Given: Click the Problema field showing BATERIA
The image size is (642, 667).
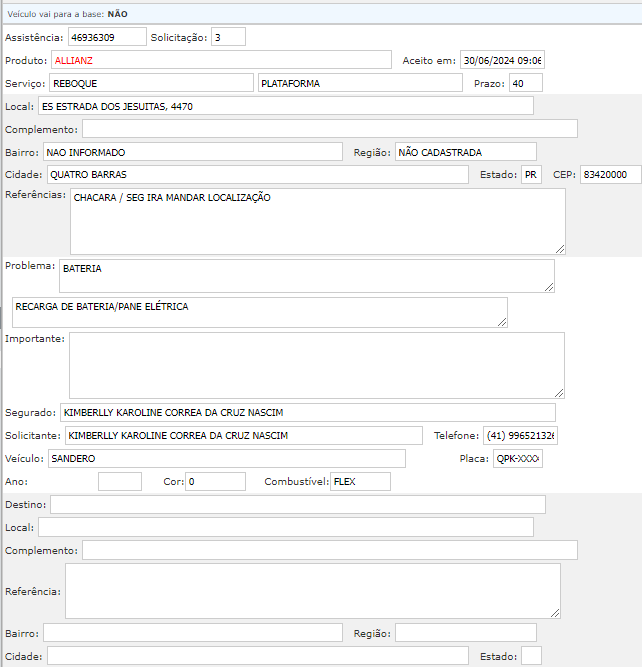Looking at the screenshot, I should point(306,276).
